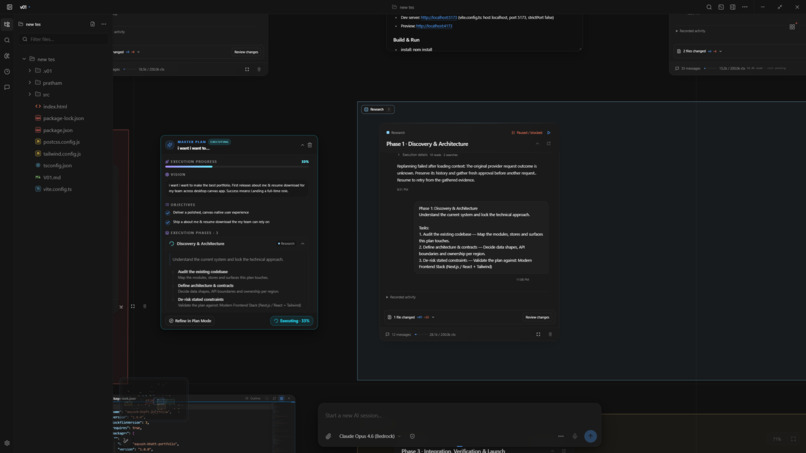Open the file explorer sidebar icon
This screenshot has height=453, width=806.
point(7,24)
